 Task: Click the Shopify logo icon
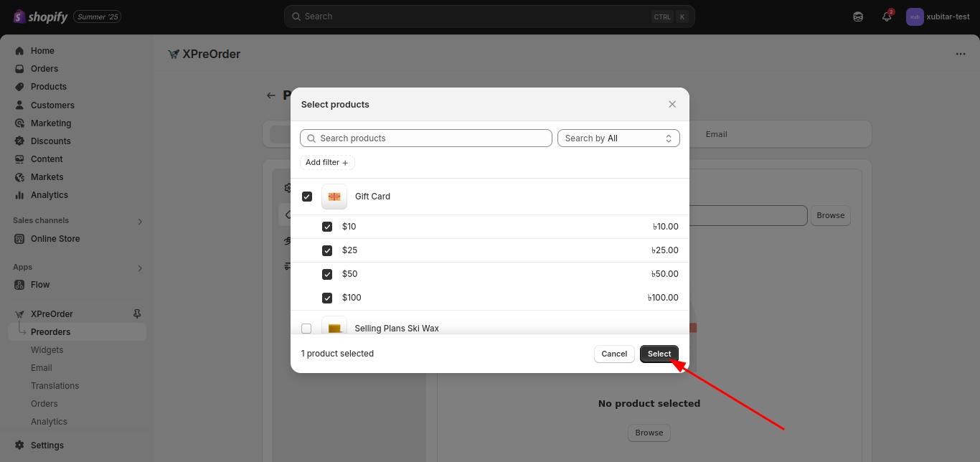(19, 16)
